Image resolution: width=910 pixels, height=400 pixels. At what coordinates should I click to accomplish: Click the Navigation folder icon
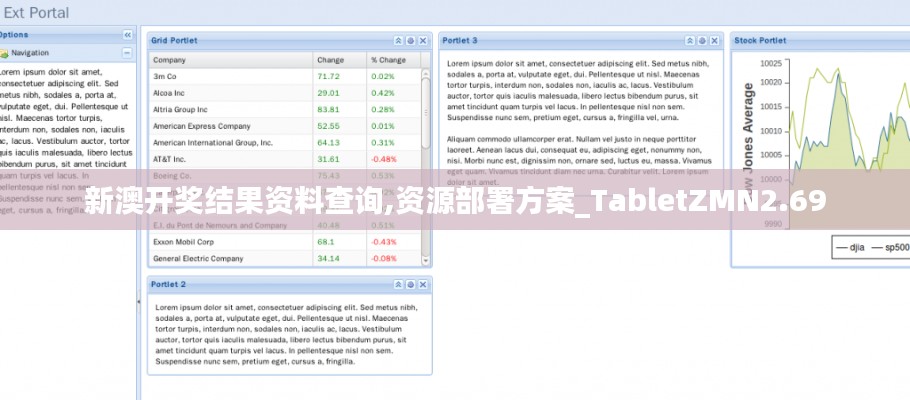pyautogui.click(x=4, y=53)
